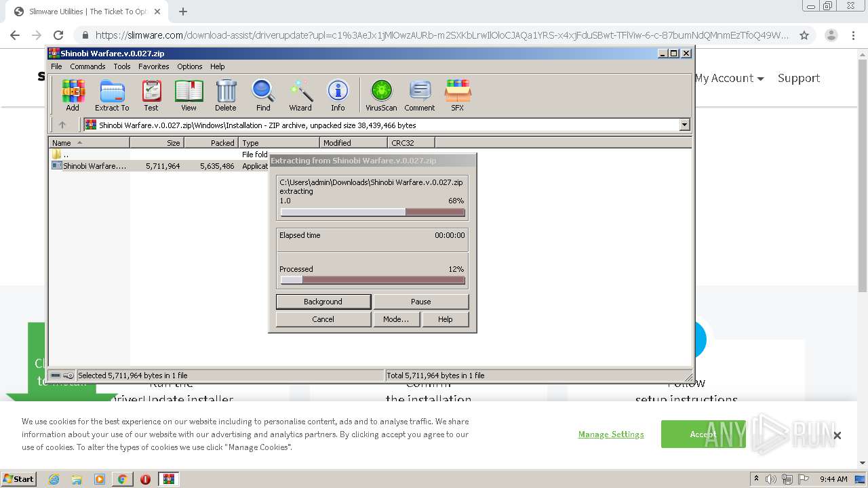This screenshot has height=488, width=868.
Task: Click Help in extraction dialog
Action: coord(446,319)
